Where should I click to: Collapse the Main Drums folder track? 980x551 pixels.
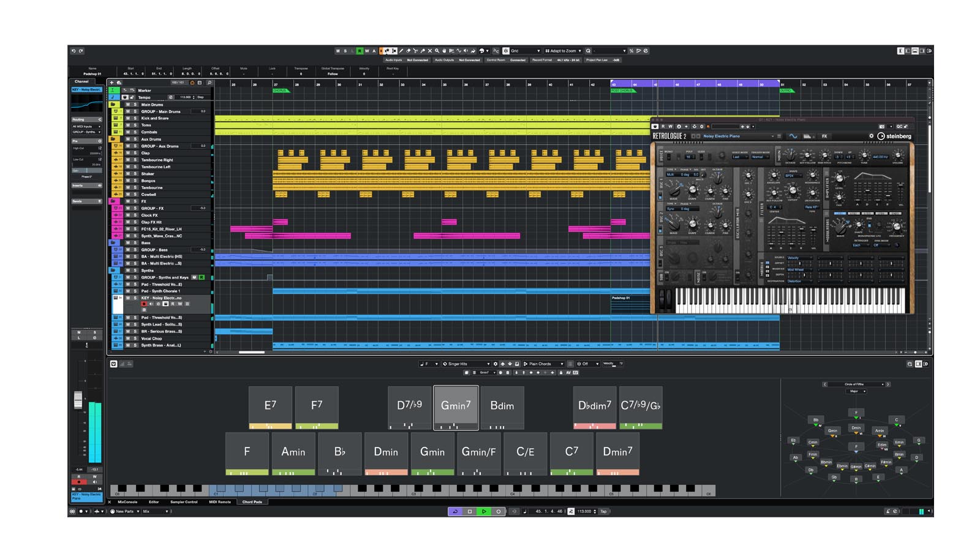tap(113, 105)
